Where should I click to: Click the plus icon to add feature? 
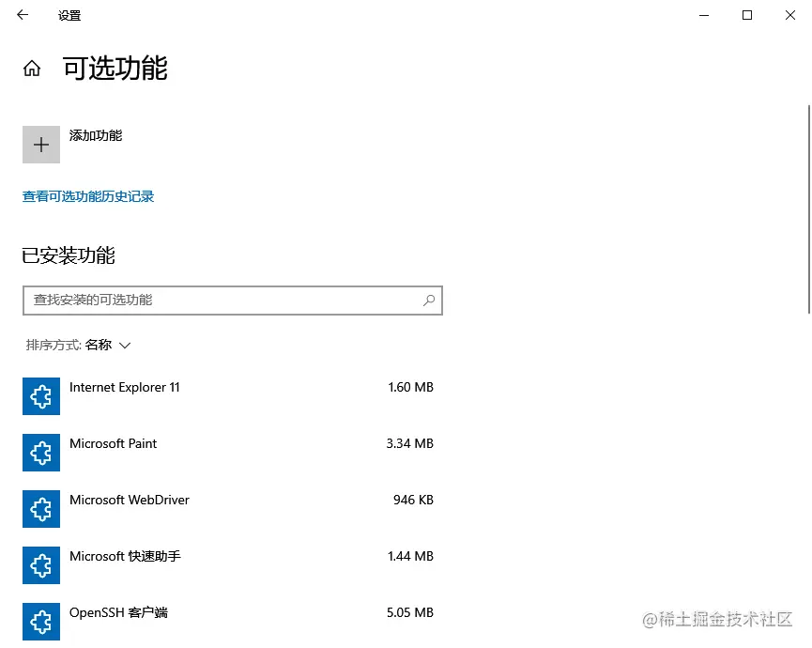click(41, 145)
